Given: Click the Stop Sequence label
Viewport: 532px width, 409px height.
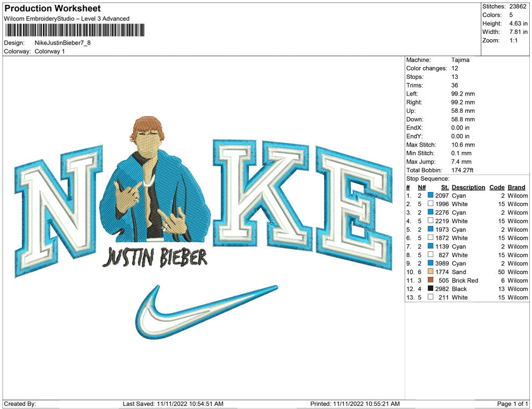Looking at the screenshot, I should coord(428,179).
